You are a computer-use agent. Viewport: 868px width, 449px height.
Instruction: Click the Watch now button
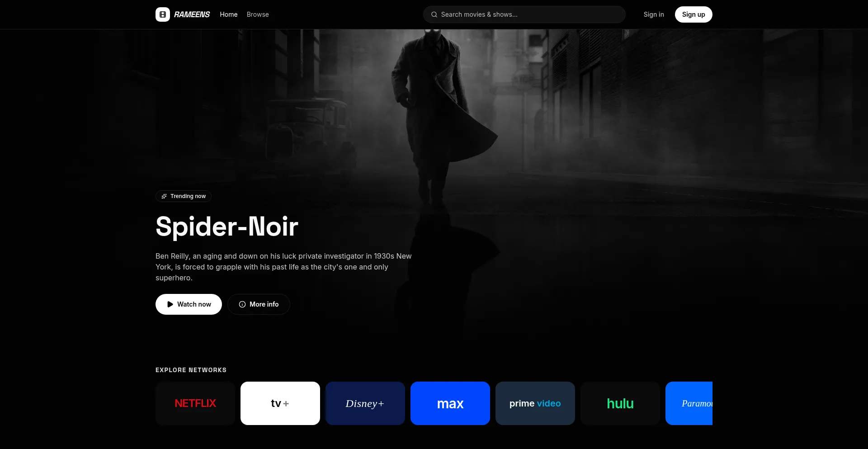(x=189, y=304)
